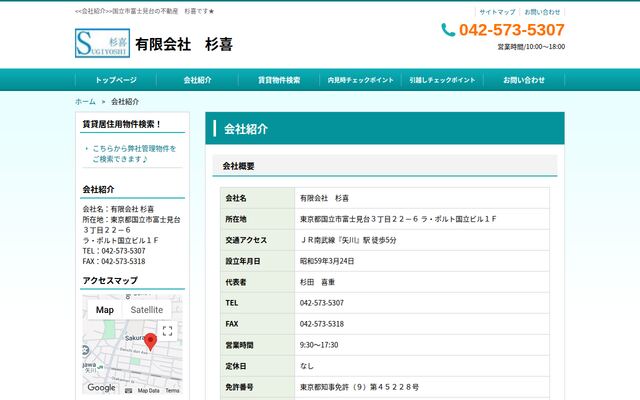Click 会社紹介 breadcrumb current page text

pyautogui.click(x=125, y=102)
